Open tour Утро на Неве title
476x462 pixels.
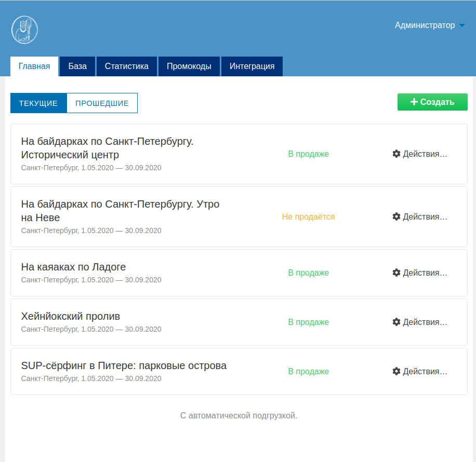point(120,210)
